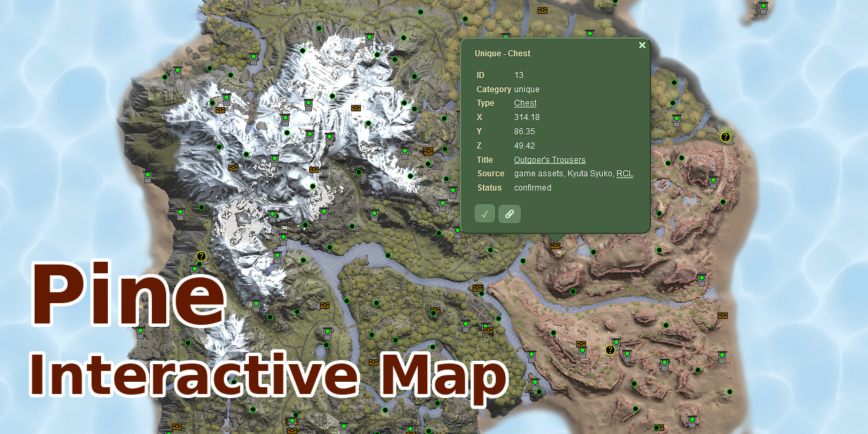View the Outgoer's Trousers item page
868x434 pixels.
[x=549, y=159]
